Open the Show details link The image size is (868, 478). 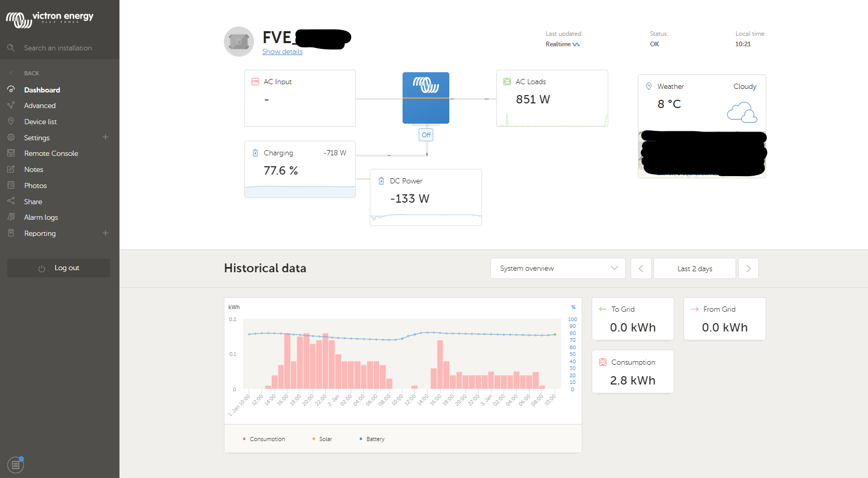point(282,51)
